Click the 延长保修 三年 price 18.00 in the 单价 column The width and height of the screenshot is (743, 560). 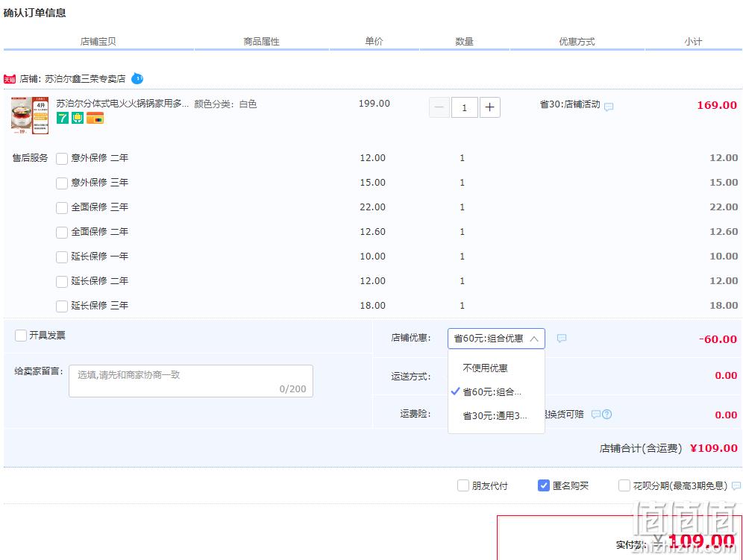tap(372, 306)
